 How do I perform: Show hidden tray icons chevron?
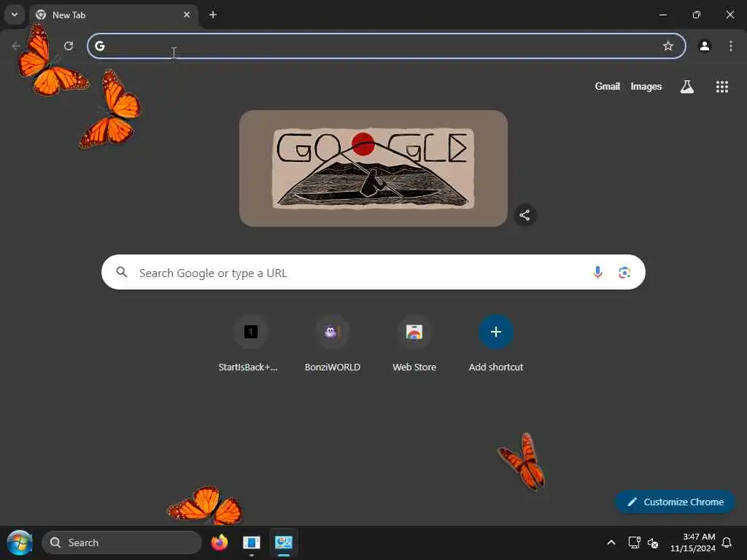[611, 542]
